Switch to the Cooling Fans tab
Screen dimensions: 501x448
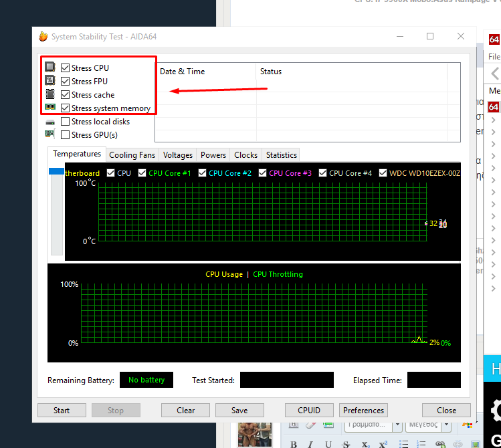(x=132, y=155)
